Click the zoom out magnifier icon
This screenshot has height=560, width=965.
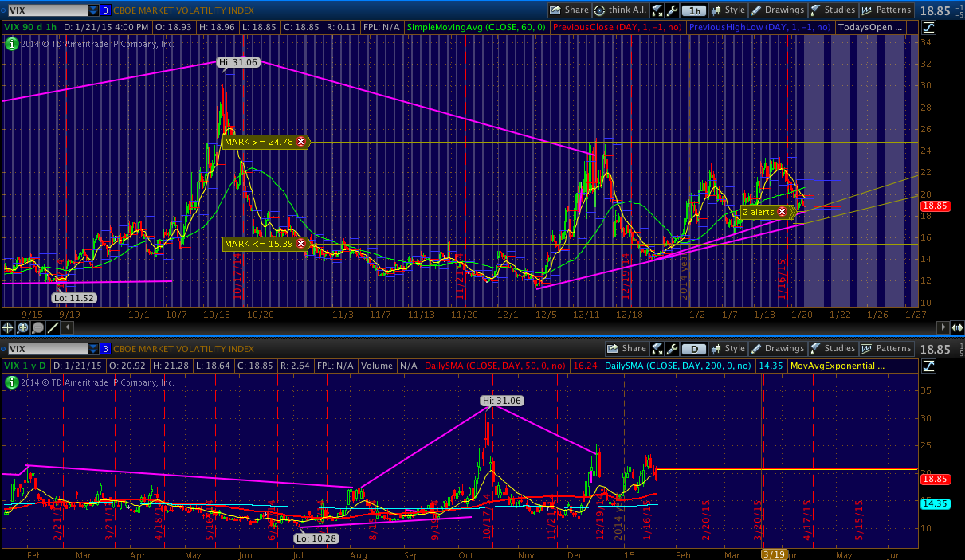[37, 327]
